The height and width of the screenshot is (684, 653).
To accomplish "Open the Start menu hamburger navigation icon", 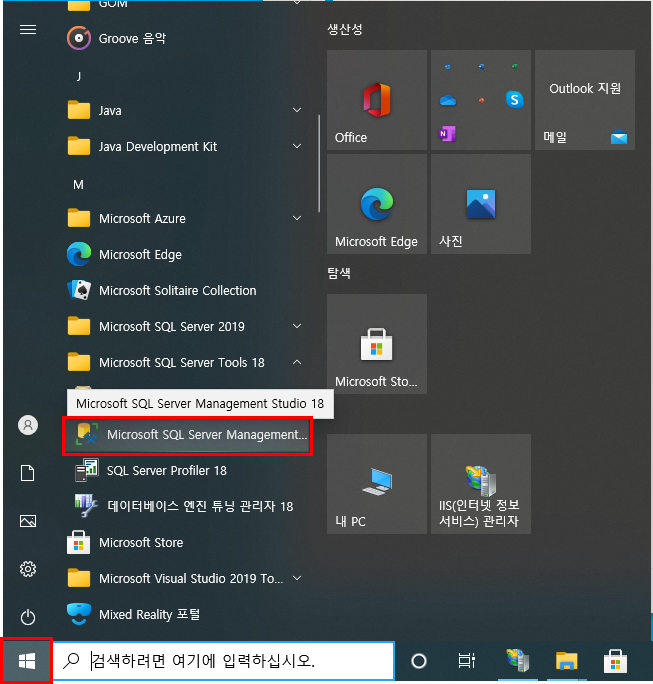I will (28, 30).
